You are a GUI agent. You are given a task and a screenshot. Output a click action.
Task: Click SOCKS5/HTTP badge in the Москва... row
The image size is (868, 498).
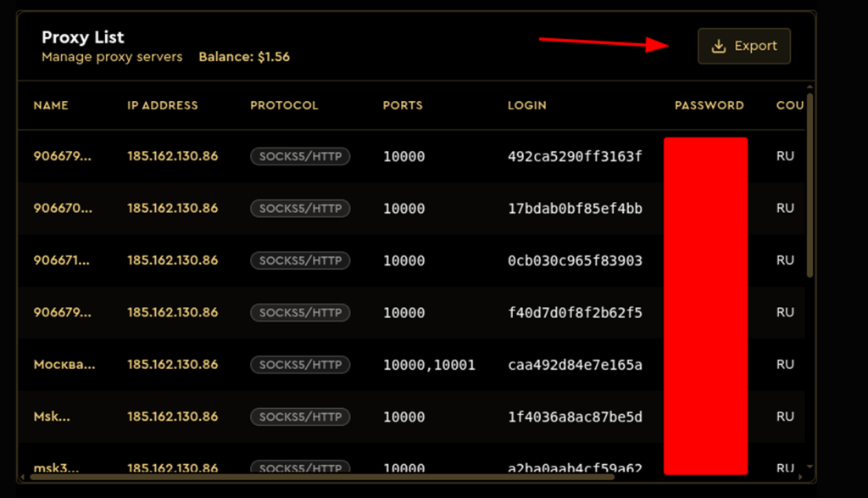[300, 365]
